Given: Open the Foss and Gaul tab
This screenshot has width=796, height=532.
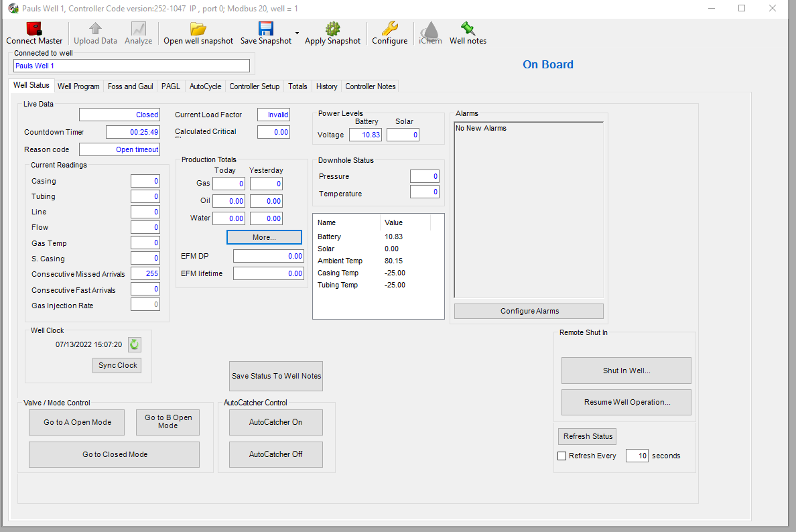Looking at the screenshot, I should [131, 86].
